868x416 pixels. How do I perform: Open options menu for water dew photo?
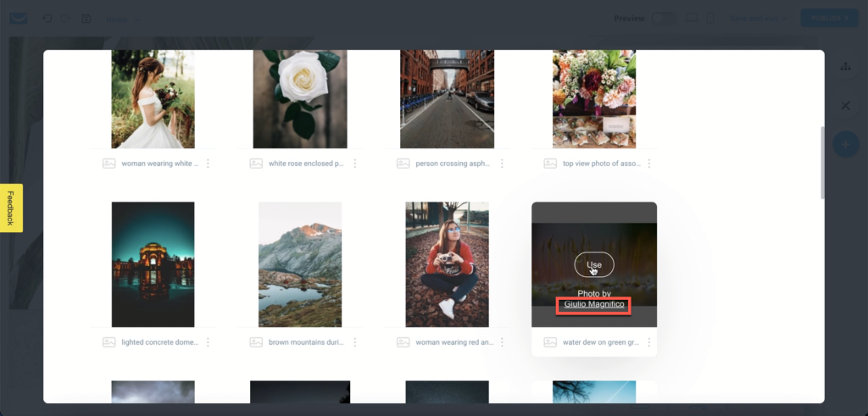(648, 342)
